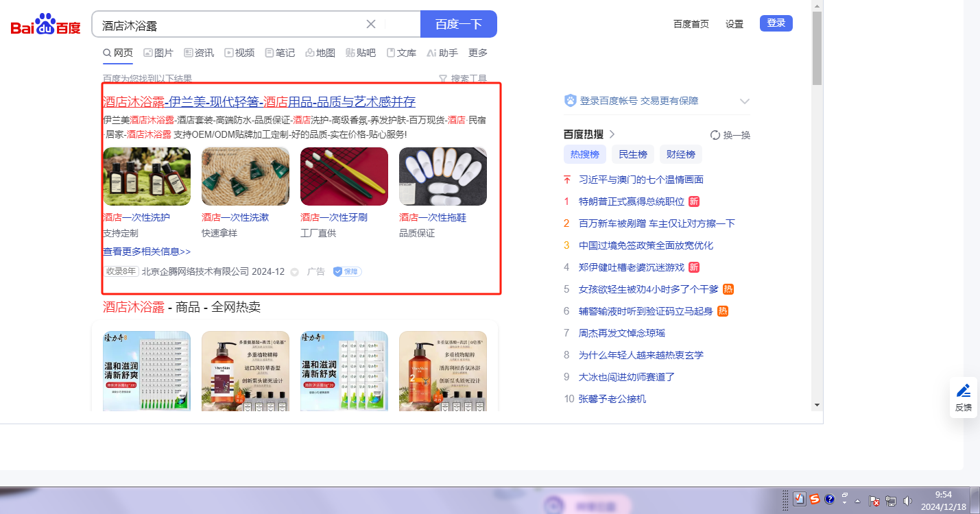
Task: Open 百万新车被剐蹭 hot search entry
Action: pyautogui.click(x=657, y=223)
